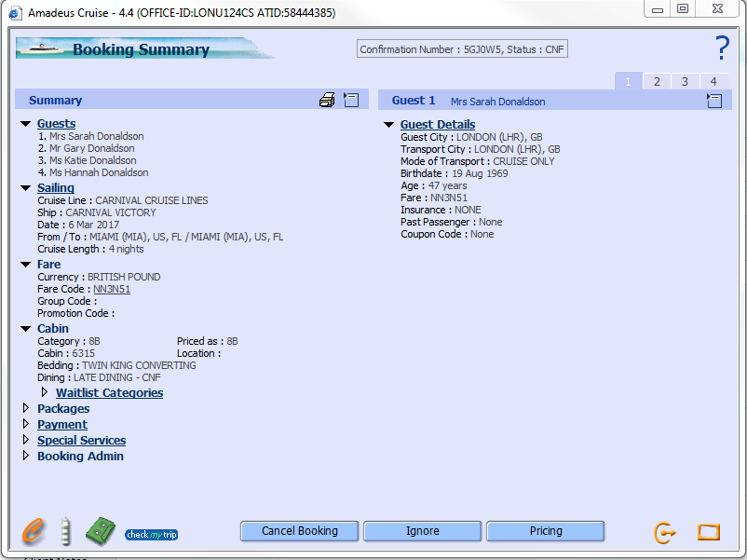Open the Special Services link

coord(81,441)
